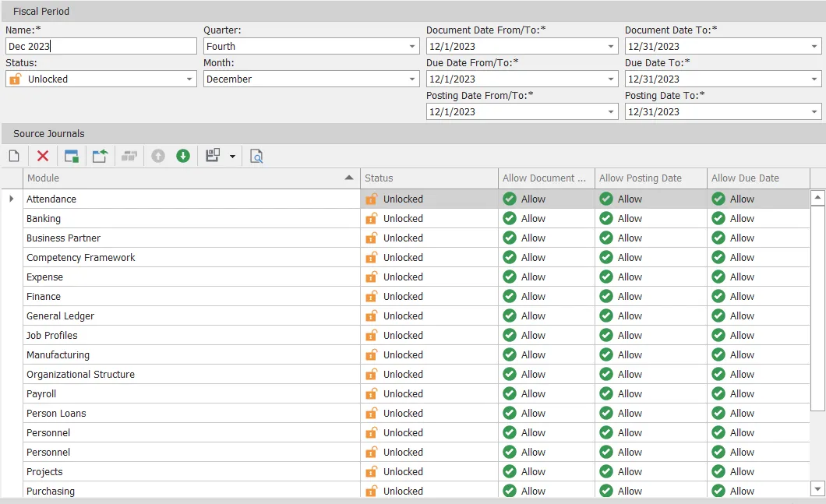
Task: Open the save layout dropdown arrow
Action: point(231,156)
